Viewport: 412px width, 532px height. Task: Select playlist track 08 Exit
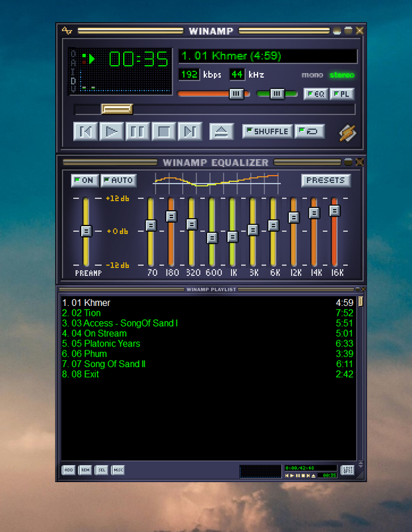click(208, 374)
